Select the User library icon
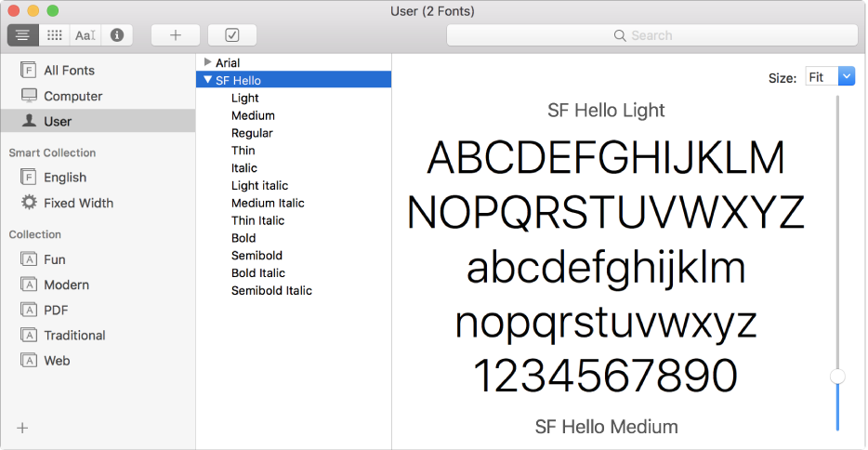The height and width of the screenshot is (450, 868). pos(29,121)
